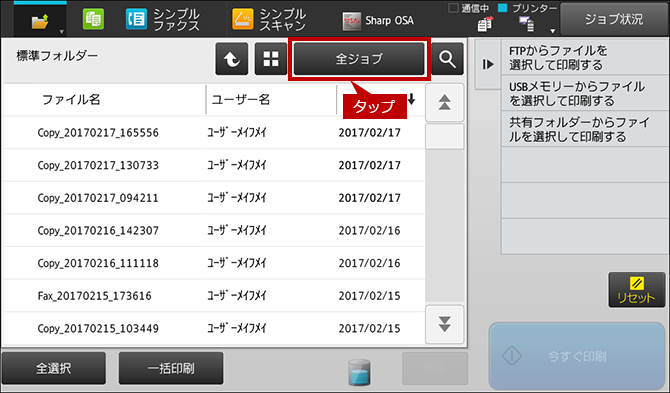Select file Fax_20170215_173616
This screenshot has height=393, width=670.
point(215,296)
